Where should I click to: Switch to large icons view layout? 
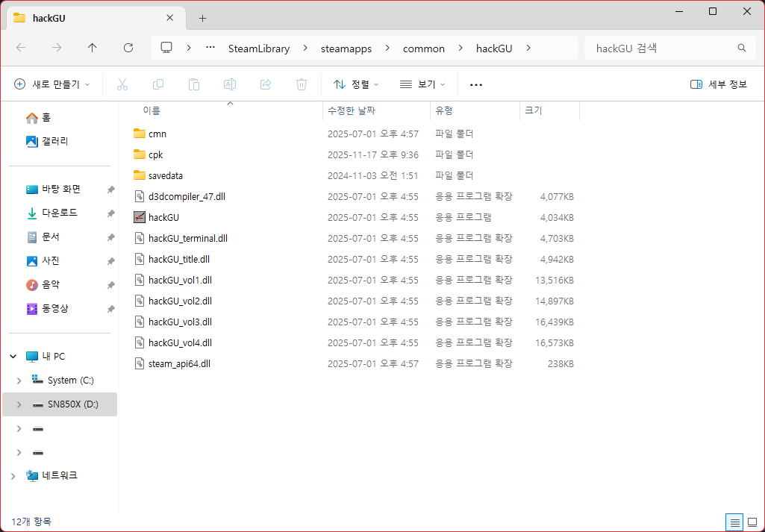point(752,523)
